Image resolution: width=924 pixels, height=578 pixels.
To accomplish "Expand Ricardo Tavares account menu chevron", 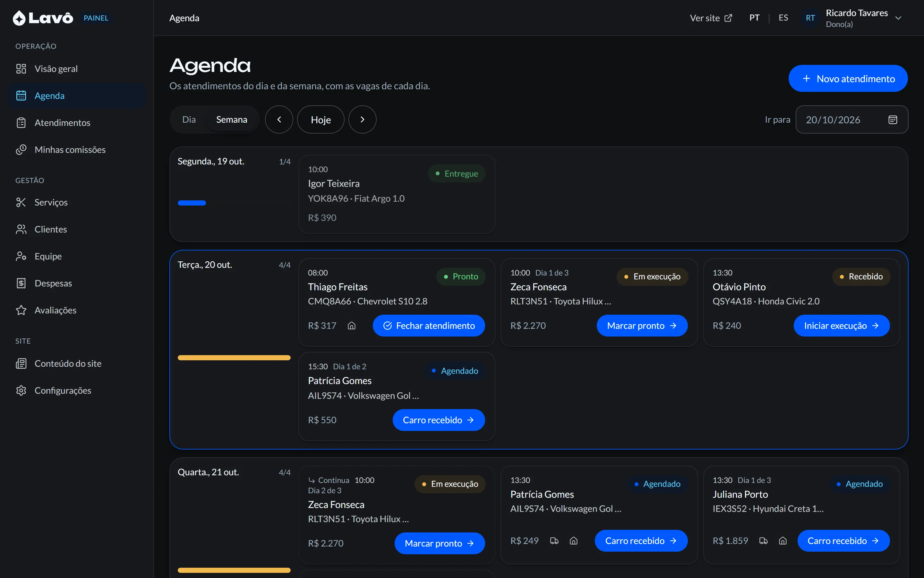I will pyautogui.click(x=898, y=18).
